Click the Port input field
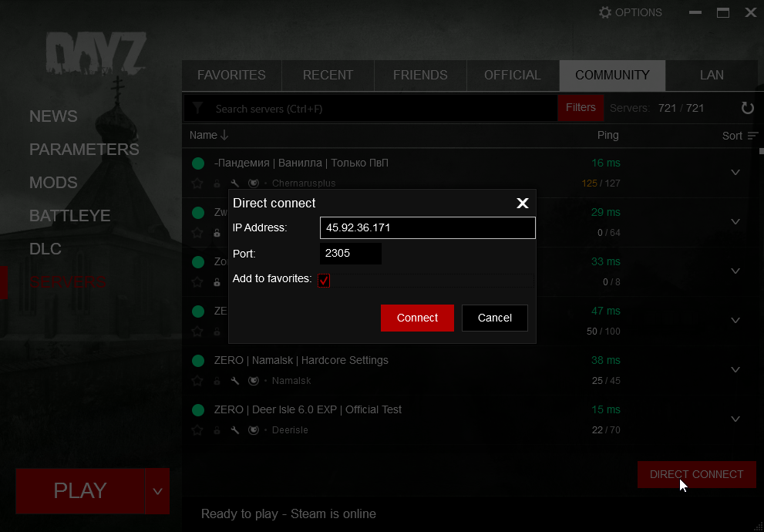Image resolution: width=764 pixels, height=532 pixels. (x=350, y=254)
